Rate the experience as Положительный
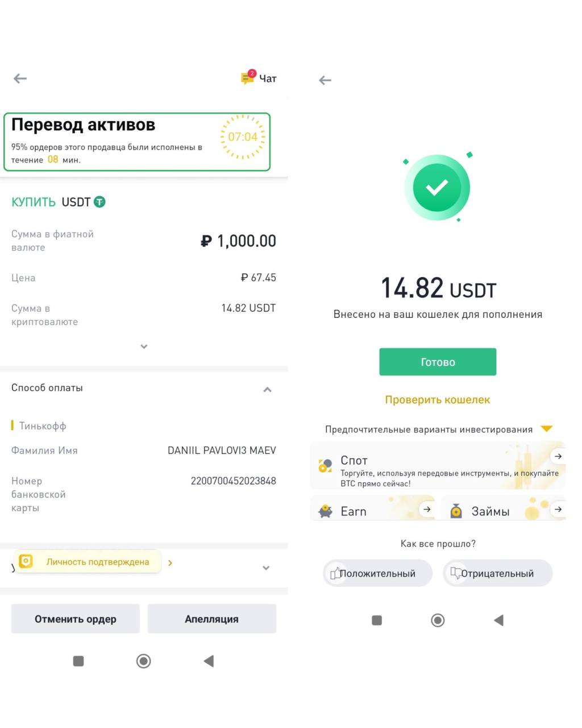Viewport: 582px width, 728px height. click(x=377, y=573)
